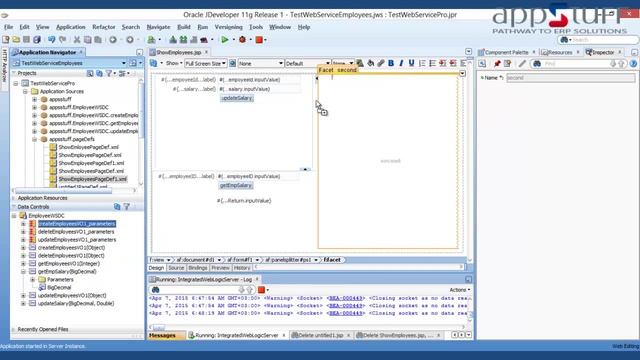
Task: Click the pencil edit icon in Inspector
Action: pos(522,64)
